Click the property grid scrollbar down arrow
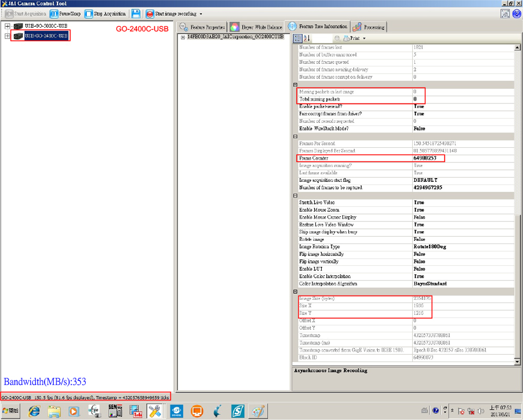Viewport: 523px width, 420px height. [518, 361]
